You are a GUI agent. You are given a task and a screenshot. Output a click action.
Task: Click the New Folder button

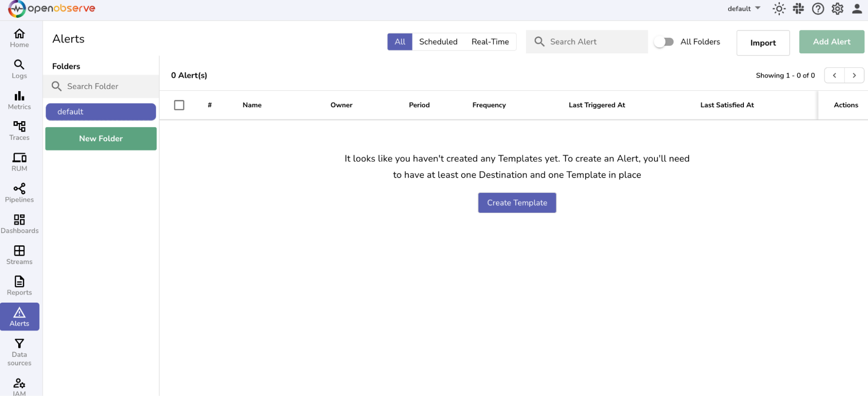pos(101,139)
